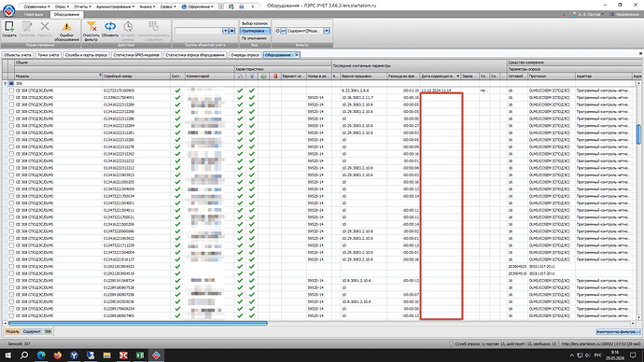The height and width of the screenshot is (362, 644).
Task: Click the Windows taskbar search icon
Action: [24, 355]
